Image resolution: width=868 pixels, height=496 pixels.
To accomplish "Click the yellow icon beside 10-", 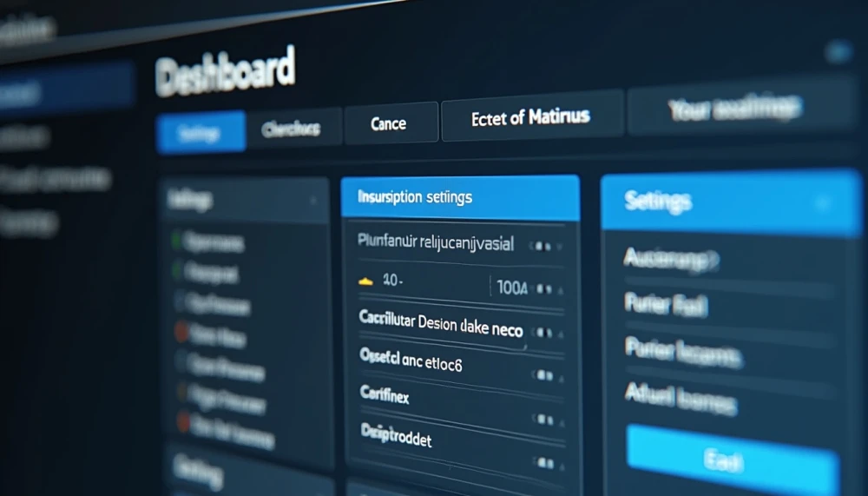I will pyautogui.click(x=366, y=281).
